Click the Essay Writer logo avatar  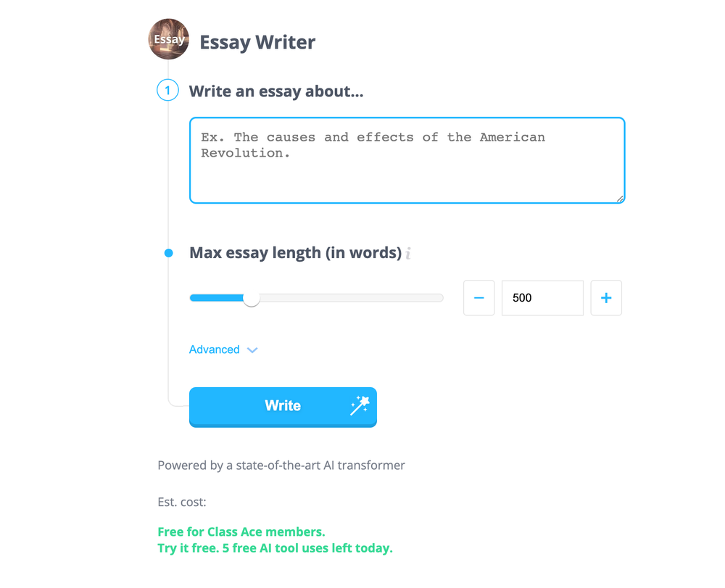point(169,39)
